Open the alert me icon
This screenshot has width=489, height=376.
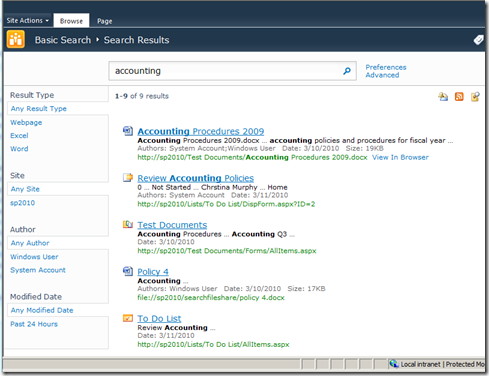point(443,97)
